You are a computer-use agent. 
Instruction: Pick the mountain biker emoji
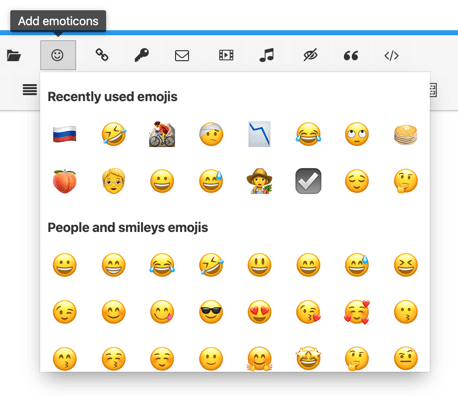point(162,134)
